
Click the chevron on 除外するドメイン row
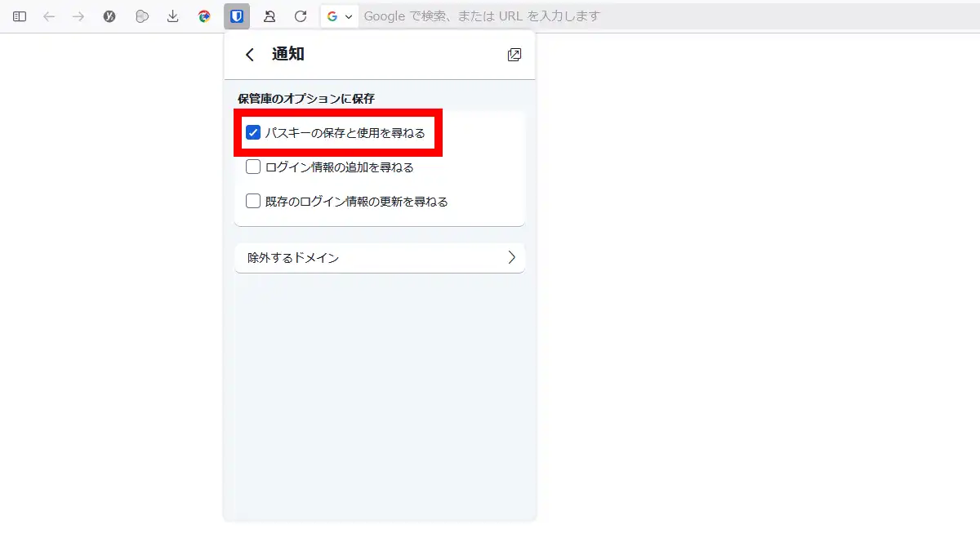[512, 257]
